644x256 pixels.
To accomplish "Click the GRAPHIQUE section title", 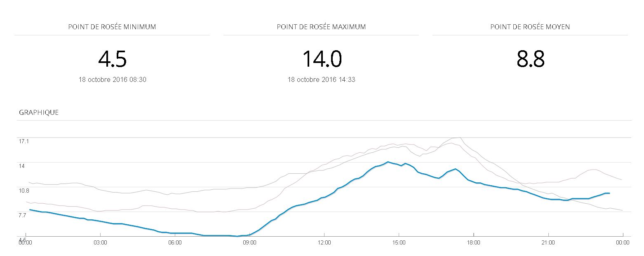I will pyautogui.click(x=39, y=112).
